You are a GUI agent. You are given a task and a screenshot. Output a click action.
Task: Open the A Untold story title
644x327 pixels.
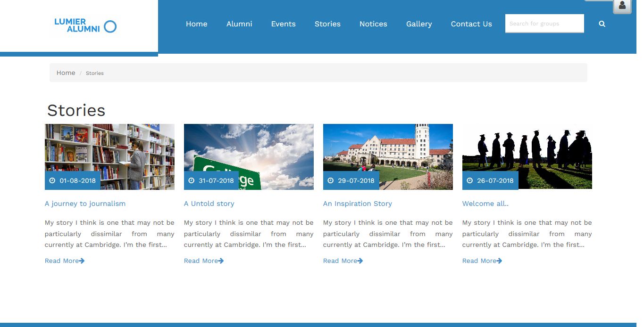pos(209,204)
